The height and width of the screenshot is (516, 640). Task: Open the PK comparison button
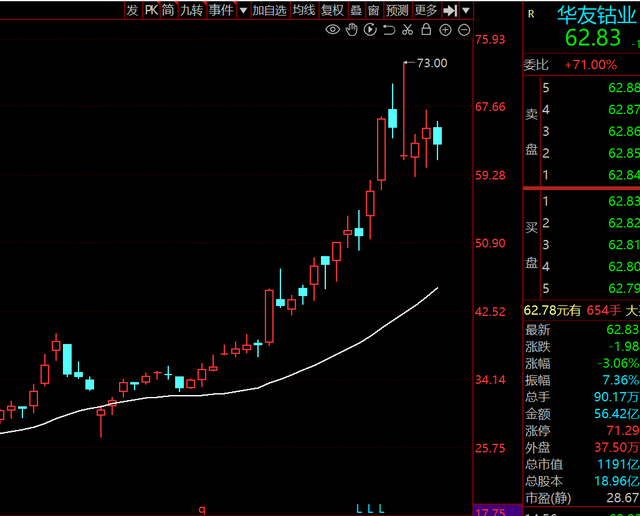(151, 10)
